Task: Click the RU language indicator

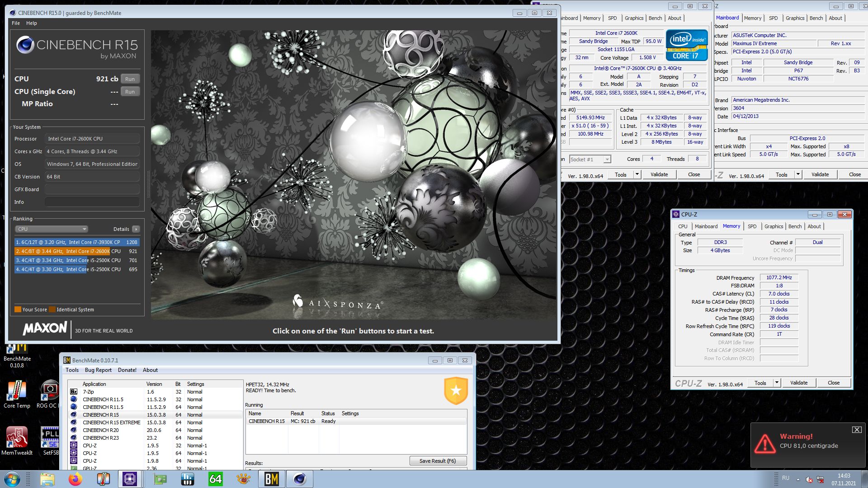Action: (x=786, y=478)
